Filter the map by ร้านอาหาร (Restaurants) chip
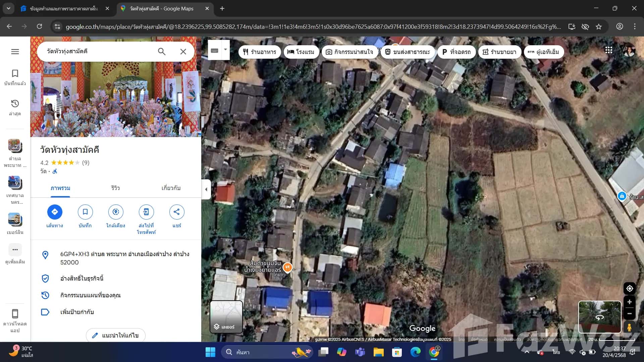Image resolution: width=644 pixels, height=362 pixels. coord(260,52)
